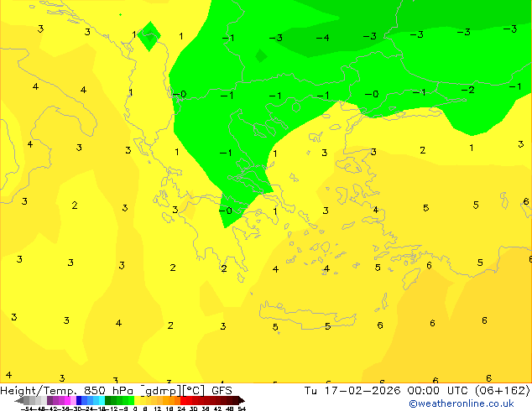Select the bright red swatch in the legend
The height and width of the screenshot is (411, 532).
tap(183, 400)
